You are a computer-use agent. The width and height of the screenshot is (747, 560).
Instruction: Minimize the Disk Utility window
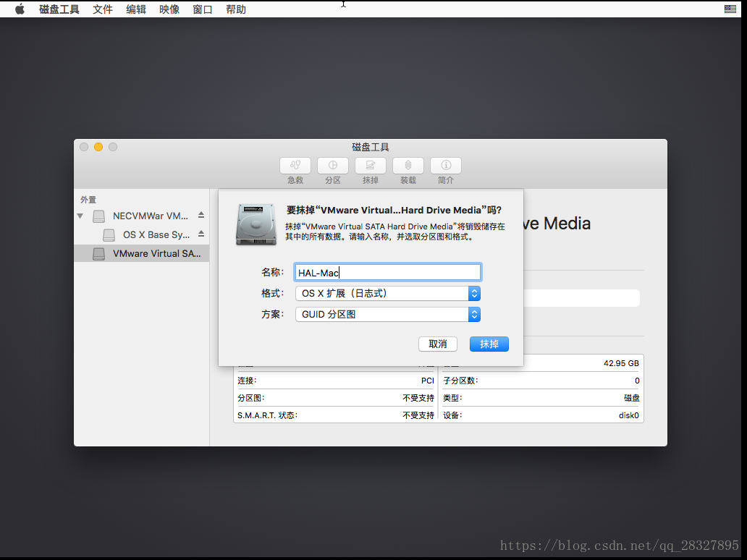coord(98,147)
